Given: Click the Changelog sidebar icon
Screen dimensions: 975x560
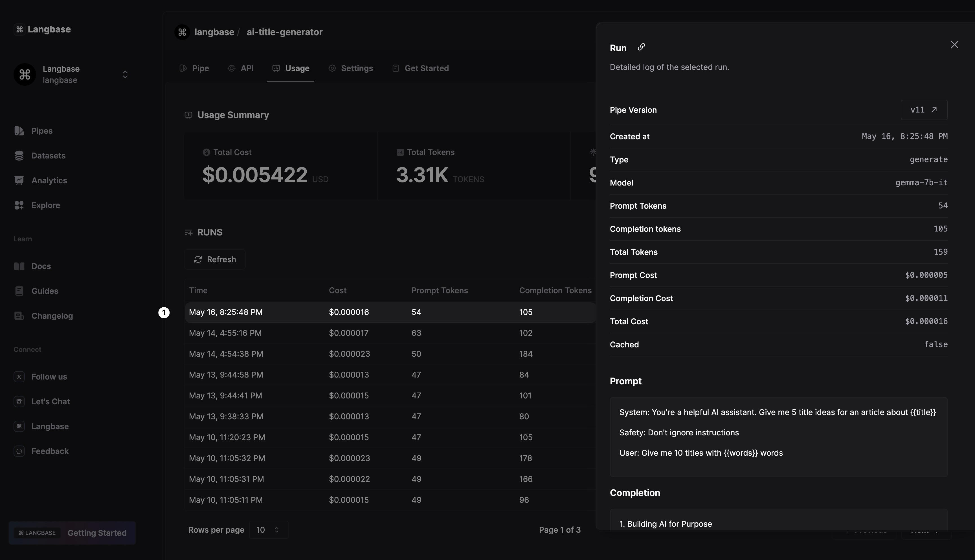Looking at the screenshot, I should (x=19, y=316).
